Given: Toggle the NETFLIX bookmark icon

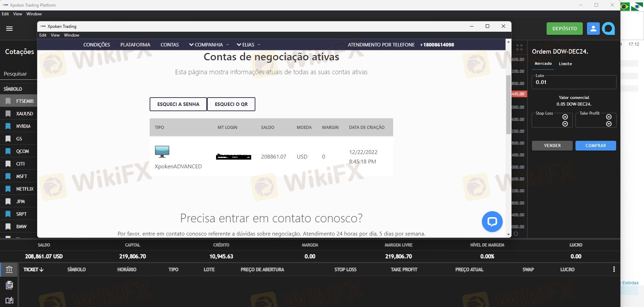Looking at the screenshot, I should [8, 189].
